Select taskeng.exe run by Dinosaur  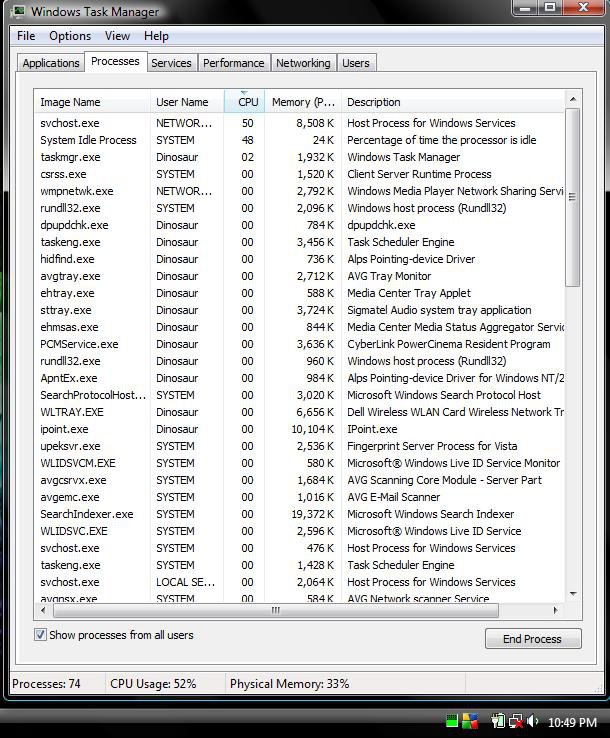pos(299,242)
